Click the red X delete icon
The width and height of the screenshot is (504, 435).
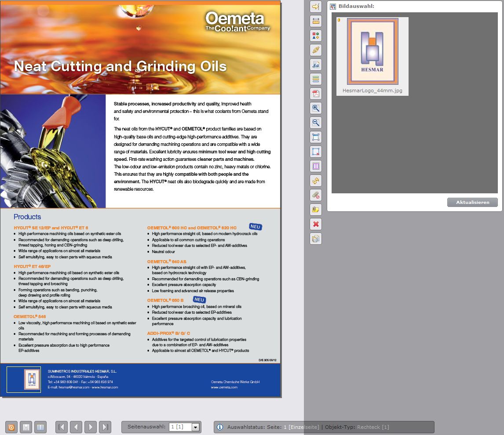[x=315, y=224]
